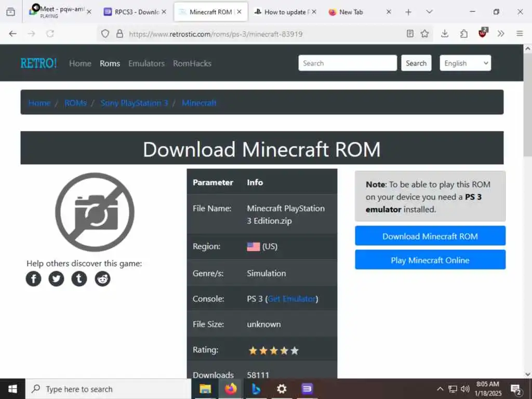This screenshot has width=532, height=399.
Task: Reload the current page
Action: pyautogui.click(x=50, y=34)
